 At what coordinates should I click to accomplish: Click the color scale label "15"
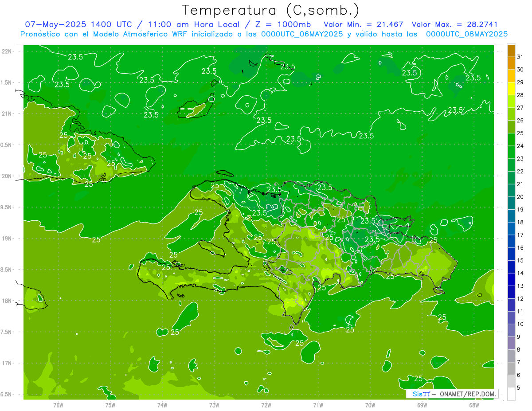[520, 260]
